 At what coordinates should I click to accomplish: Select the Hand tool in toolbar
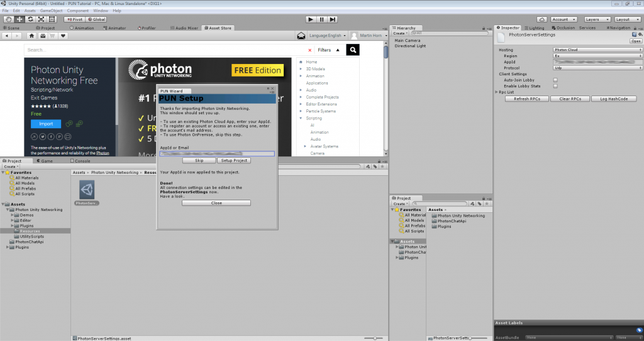click(x=9, y=19)
